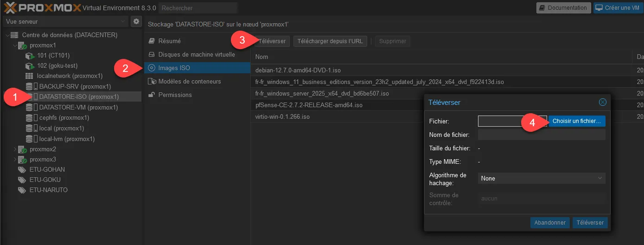The image size is (644, 245).
Task: Click Choisir un fichier button
Action: (x=576, y=121)
